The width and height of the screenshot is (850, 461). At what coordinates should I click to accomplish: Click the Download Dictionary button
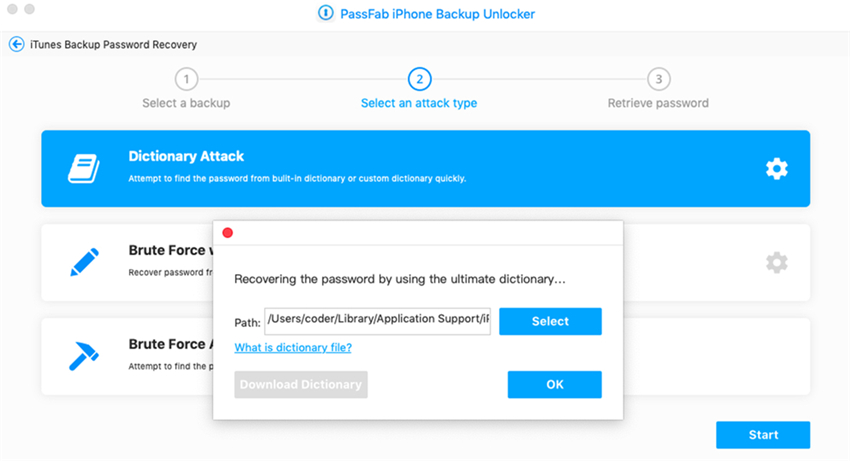tap(301, 385)
